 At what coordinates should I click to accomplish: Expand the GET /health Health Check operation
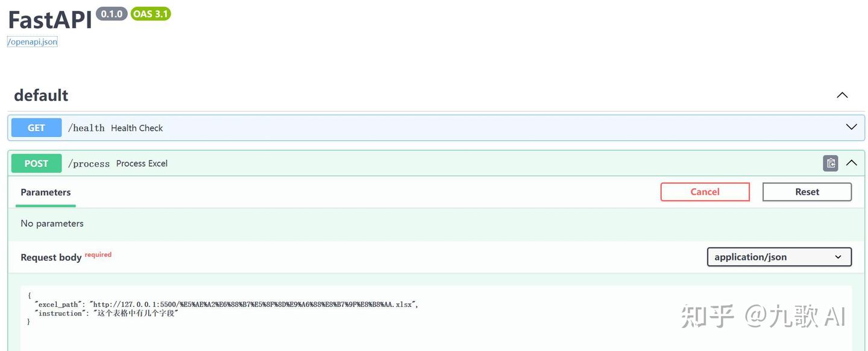[851, 127]
